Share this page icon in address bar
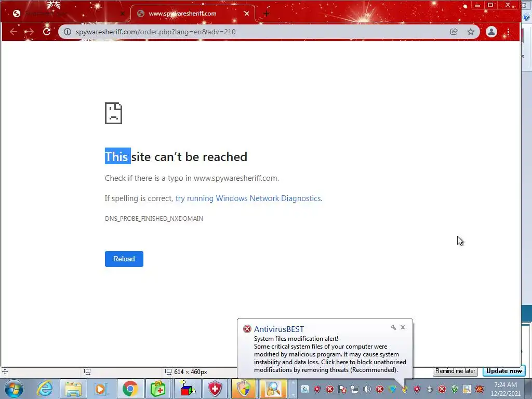Viewport: 532px width, 399px height. (x=454, y=32)
